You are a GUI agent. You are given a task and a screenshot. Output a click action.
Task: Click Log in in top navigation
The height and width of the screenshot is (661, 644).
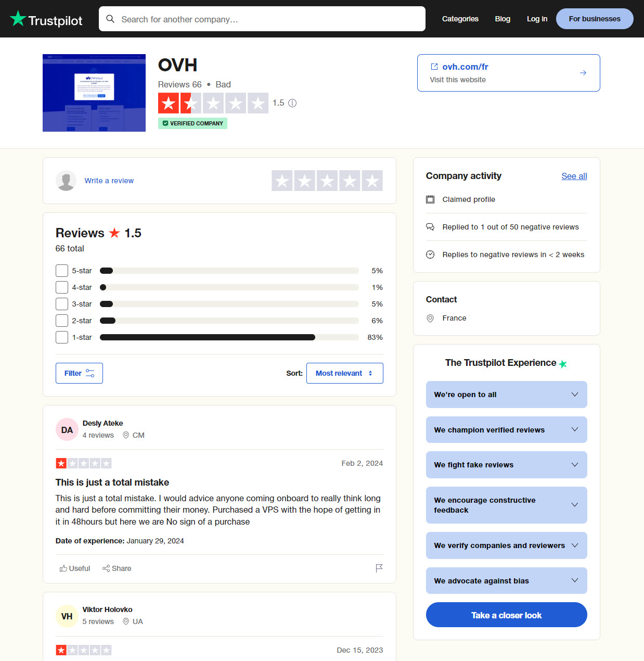(537, 19)
